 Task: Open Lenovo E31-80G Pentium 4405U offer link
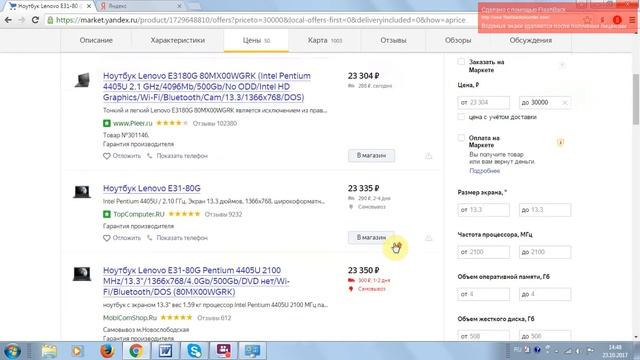pyautogui.click(x=196, y=281)
